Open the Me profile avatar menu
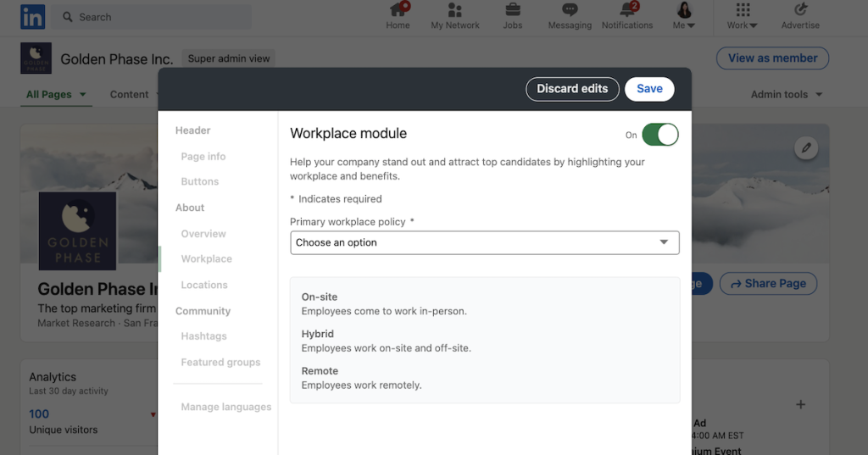This screenshot has height=455, width=868. tap(684, 15)
